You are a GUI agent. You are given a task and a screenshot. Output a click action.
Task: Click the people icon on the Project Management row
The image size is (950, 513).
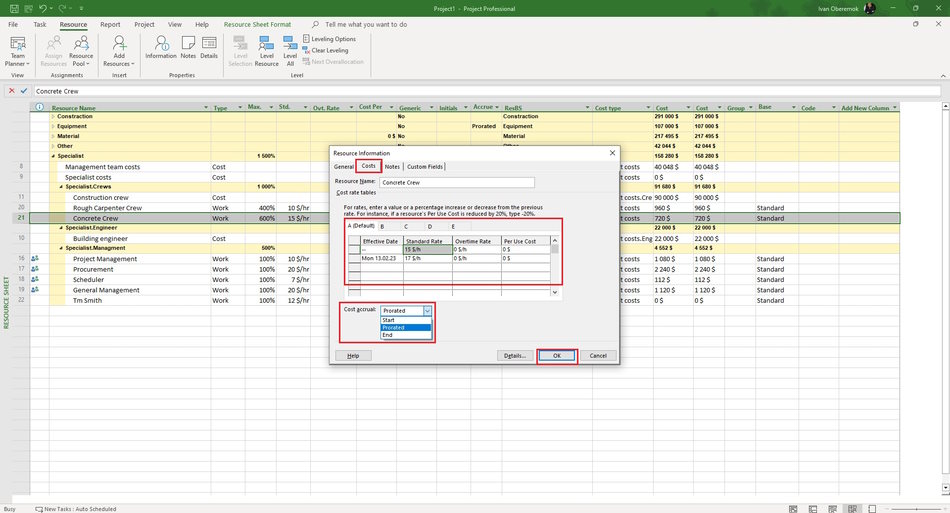(35, 259)
